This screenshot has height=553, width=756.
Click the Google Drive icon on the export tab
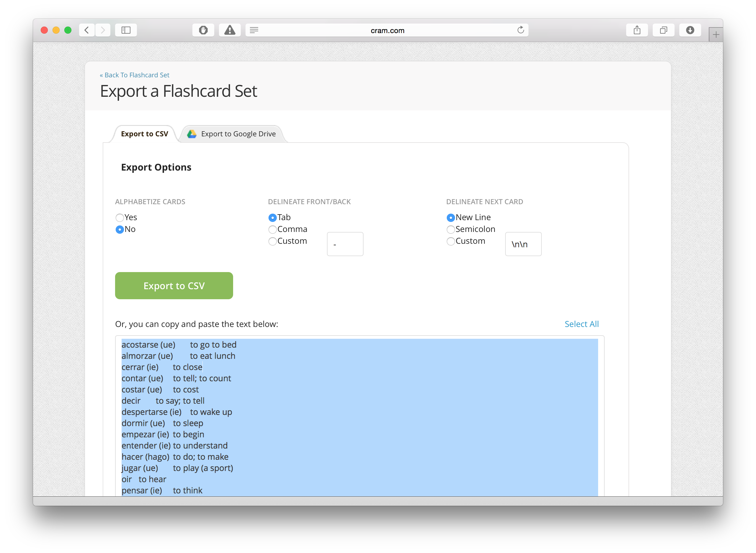point(192,134)
